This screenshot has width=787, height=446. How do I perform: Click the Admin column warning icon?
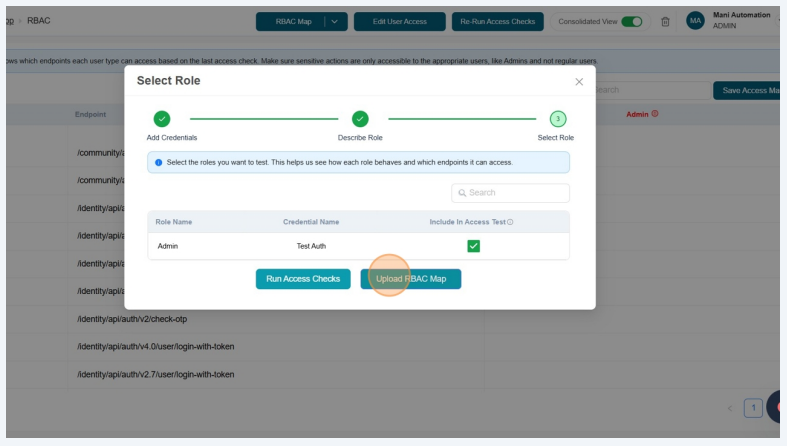pyautogui.click(x=654, y=114)
